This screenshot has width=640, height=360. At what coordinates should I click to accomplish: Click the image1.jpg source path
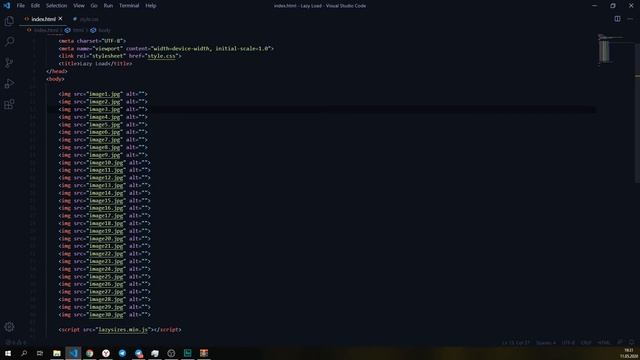(104, 94)
